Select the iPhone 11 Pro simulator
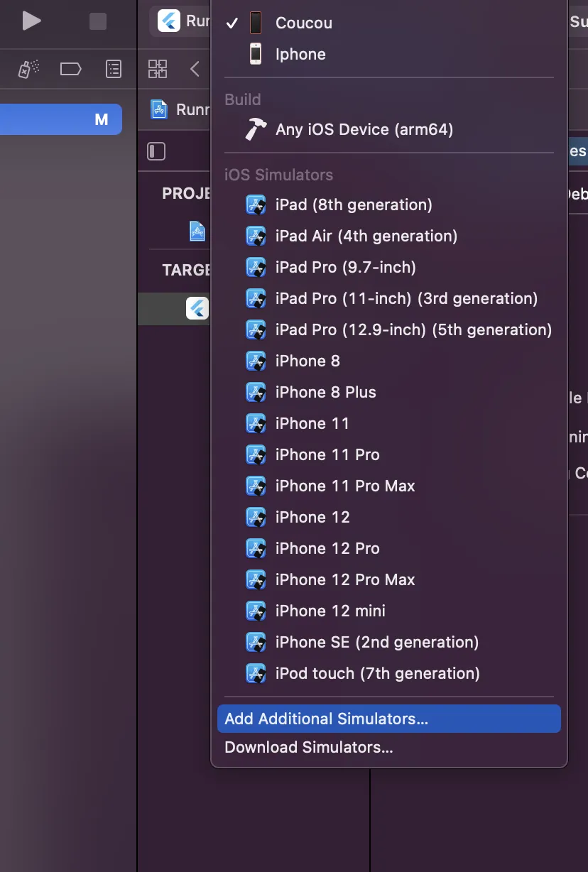 [389, 454]
